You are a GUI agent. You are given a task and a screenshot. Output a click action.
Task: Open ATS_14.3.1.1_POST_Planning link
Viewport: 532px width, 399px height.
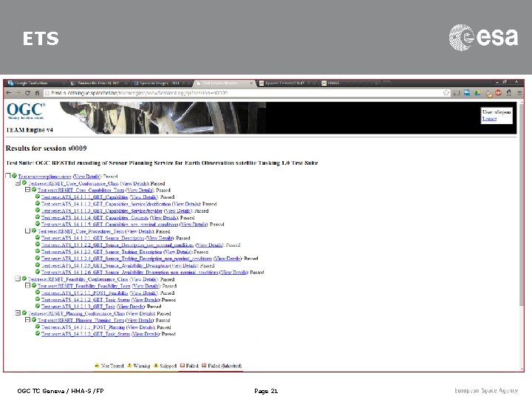click(x=83, y=327)
